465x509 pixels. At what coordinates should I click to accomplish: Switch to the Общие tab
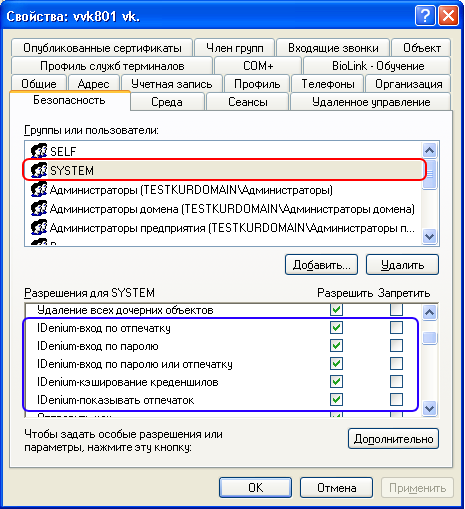point(39,83)
